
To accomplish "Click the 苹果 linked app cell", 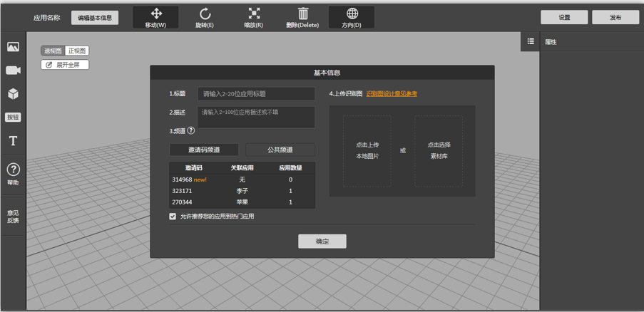I will point(242,202).
